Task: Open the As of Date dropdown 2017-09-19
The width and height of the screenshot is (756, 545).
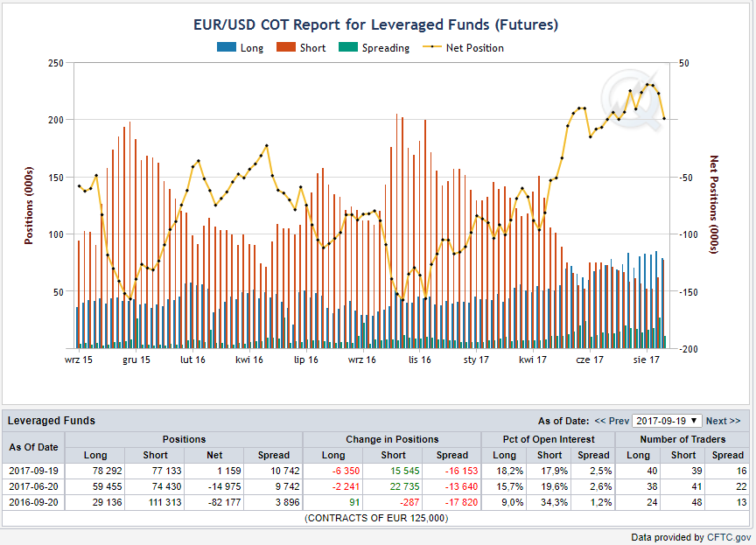Action: pos(667,421)
